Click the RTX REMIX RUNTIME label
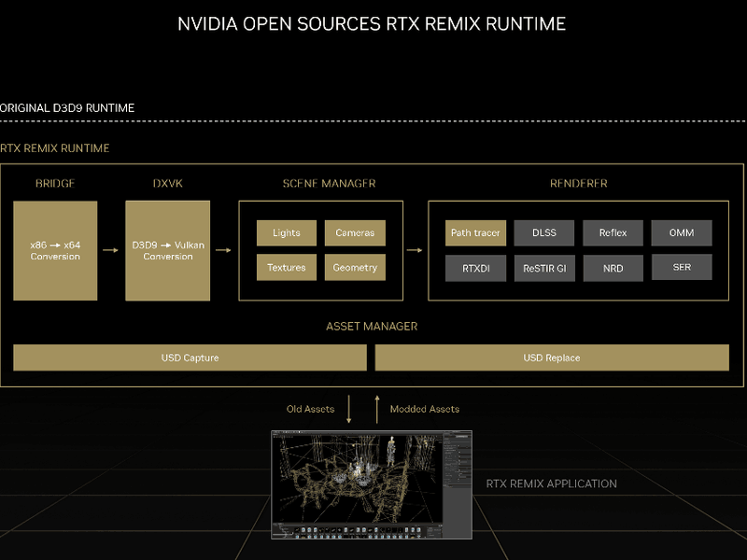This screenshot has width=747, height=560. (x=55, y=148)
